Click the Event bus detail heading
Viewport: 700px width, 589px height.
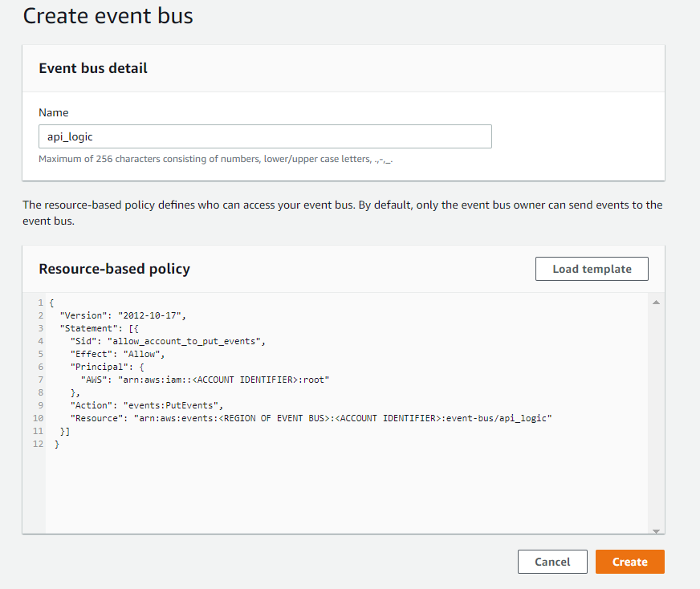(93, 68)
